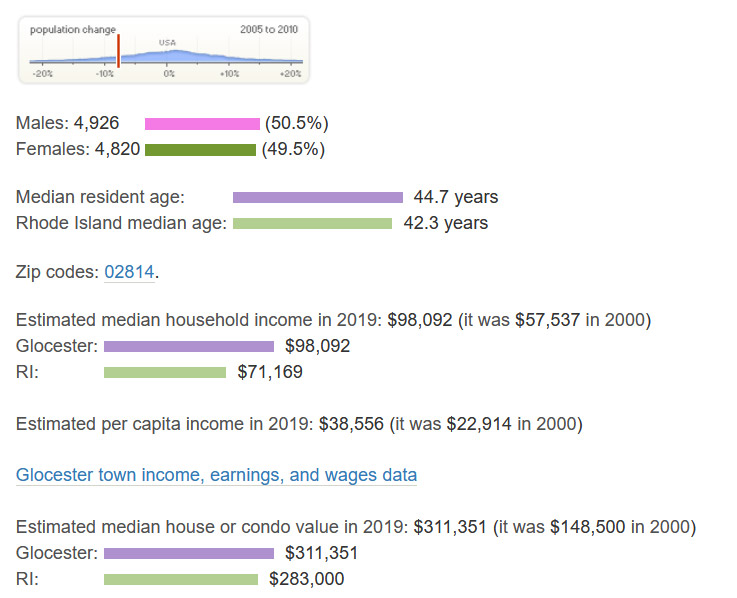Click the "2005 to 2010" chart label
Screen dimensions: 737x598
268,30
